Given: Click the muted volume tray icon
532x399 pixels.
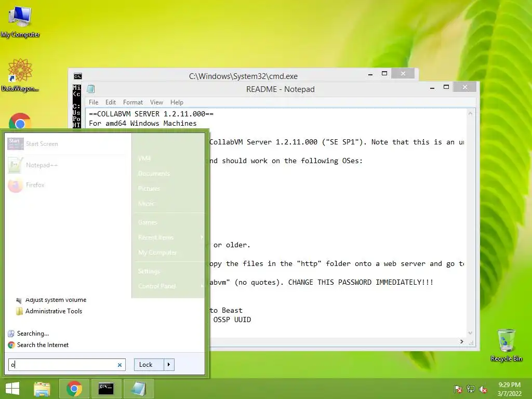Looking at the screenshot, I should 483,389.
